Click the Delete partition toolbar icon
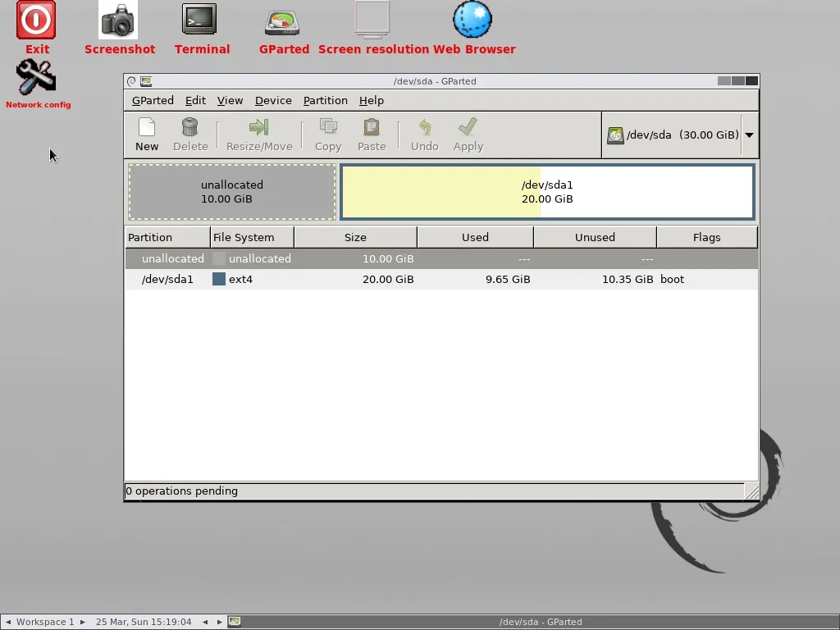The width and height of the screenshot is (840, 630). pos(189,127)
